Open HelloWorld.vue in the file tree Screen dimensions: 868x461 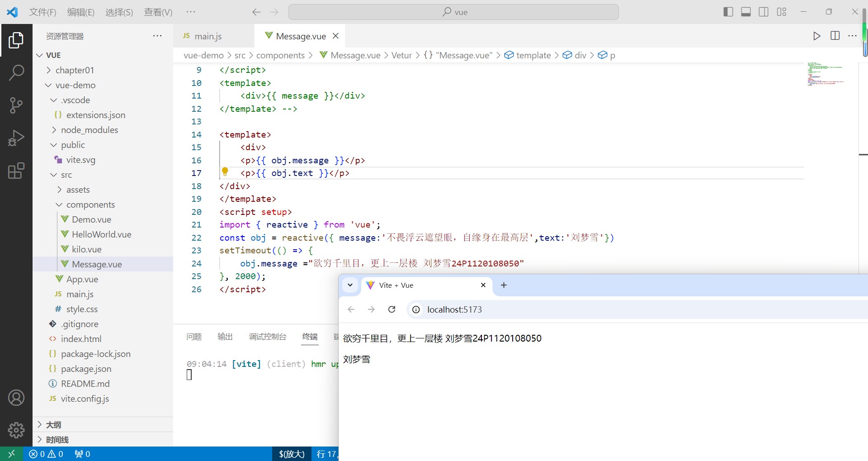[x=101, y=234]
